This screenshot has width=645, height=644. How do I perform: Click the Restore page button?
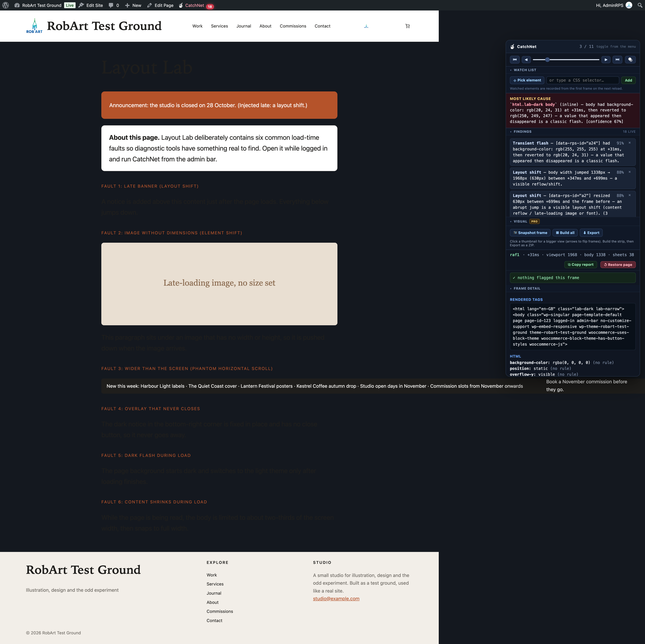pyautogui.click(x=618, y=265)
